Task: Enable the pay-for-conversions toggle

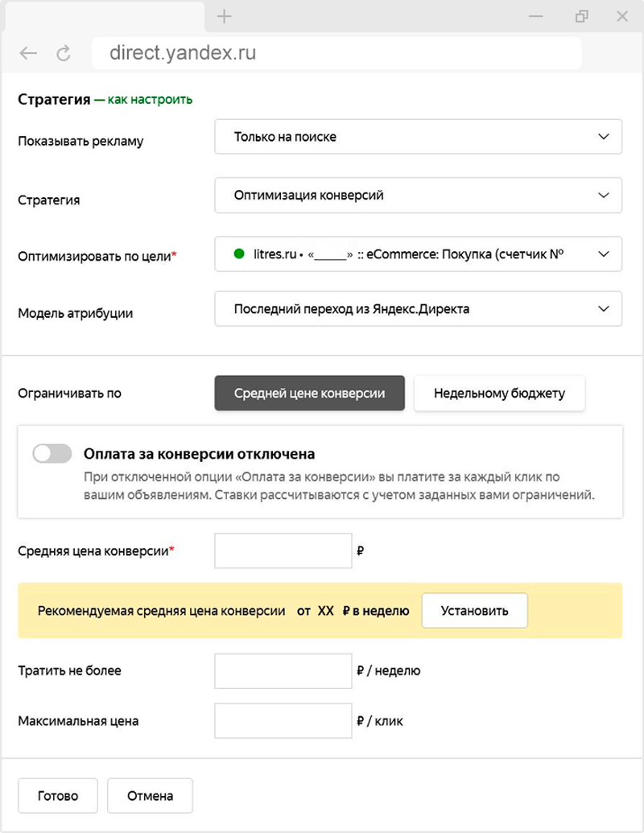Action: pyautogui.click(x=52, y=454)
